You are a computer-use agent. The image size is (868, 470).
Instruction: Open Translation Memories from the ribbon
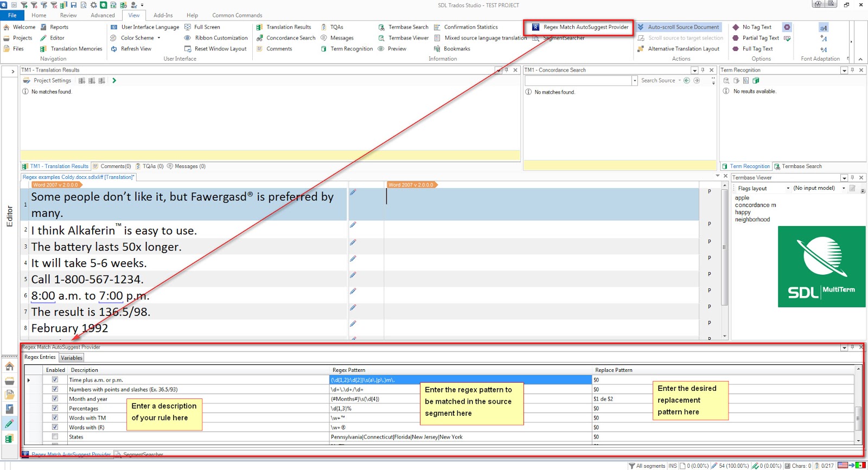pos(71,49)
